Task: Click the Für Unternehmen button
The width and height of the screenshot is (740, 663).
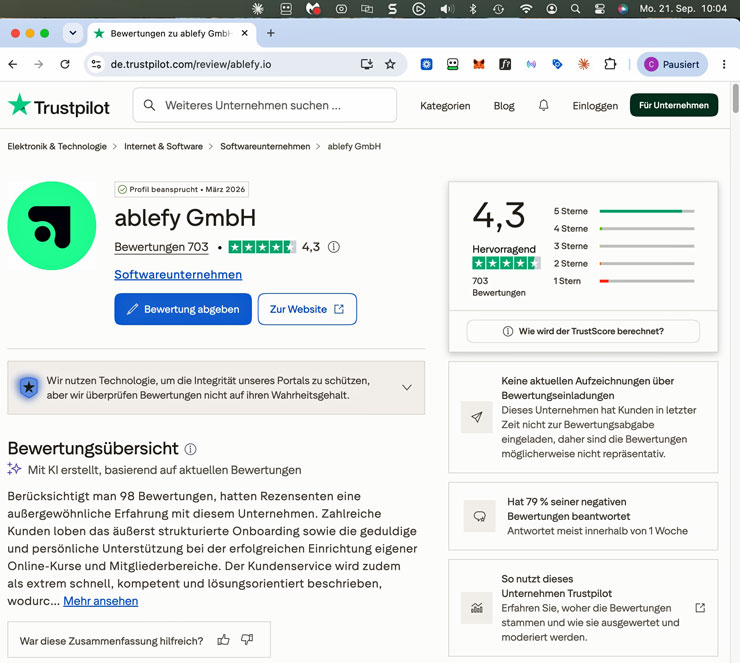Action: pos(674,105)
